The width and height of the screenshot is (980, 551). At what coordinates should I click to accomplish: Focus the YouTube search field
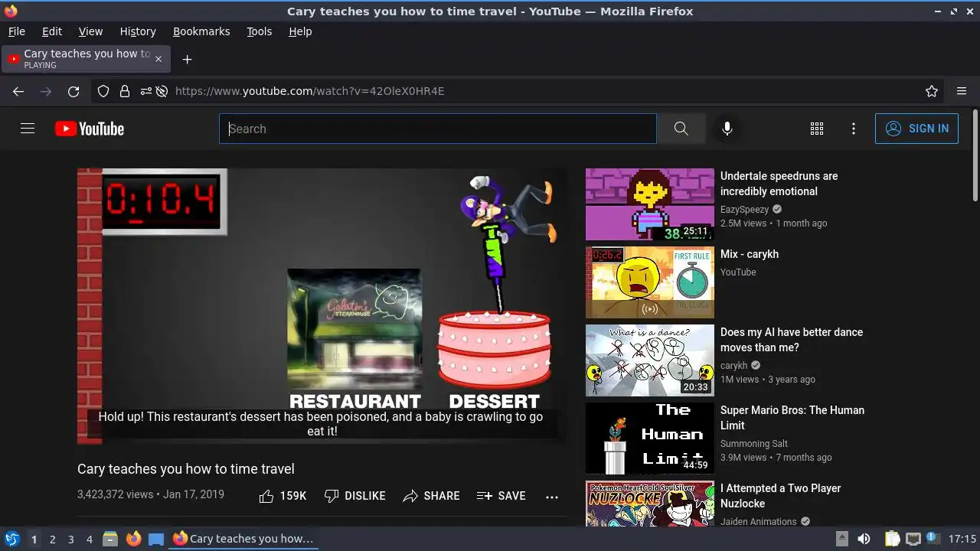click(x=438, y=129)
